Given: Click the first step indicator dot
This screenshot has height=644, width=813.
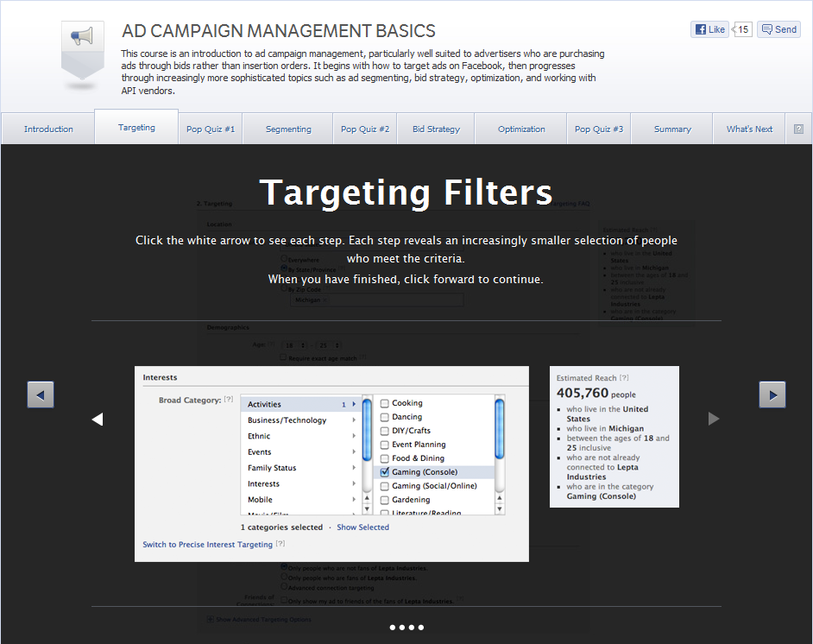Looking at the screenshot, I should 393,628.
